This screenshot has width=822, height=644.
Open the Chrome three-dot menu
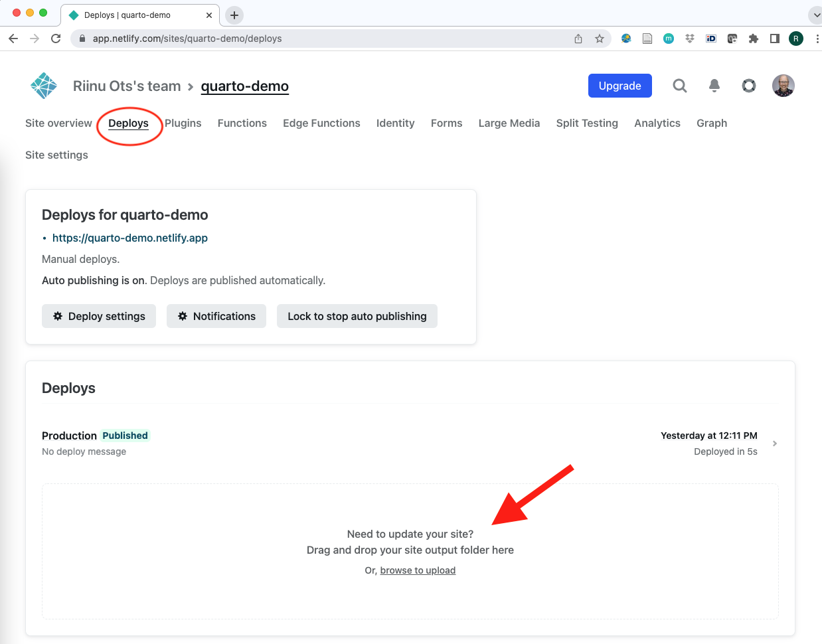click(x=817, y=39)
